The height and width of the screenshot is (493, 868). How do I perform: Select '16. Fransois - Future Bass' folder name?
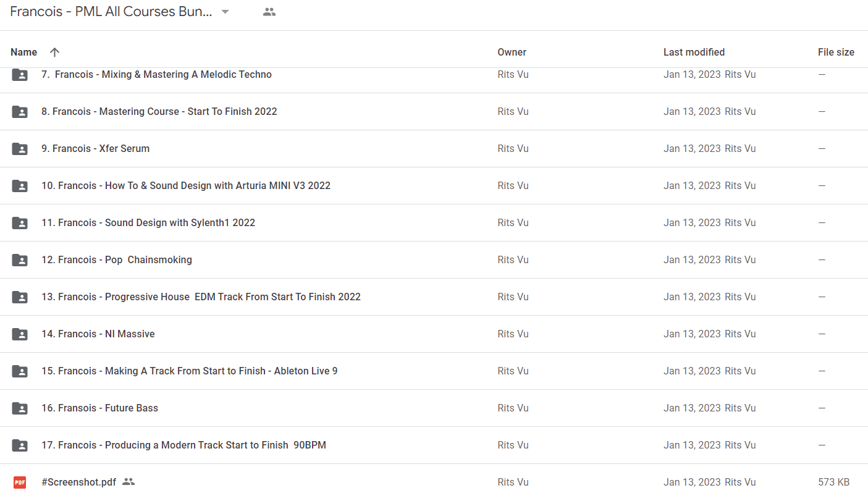(x=99, y=408)
